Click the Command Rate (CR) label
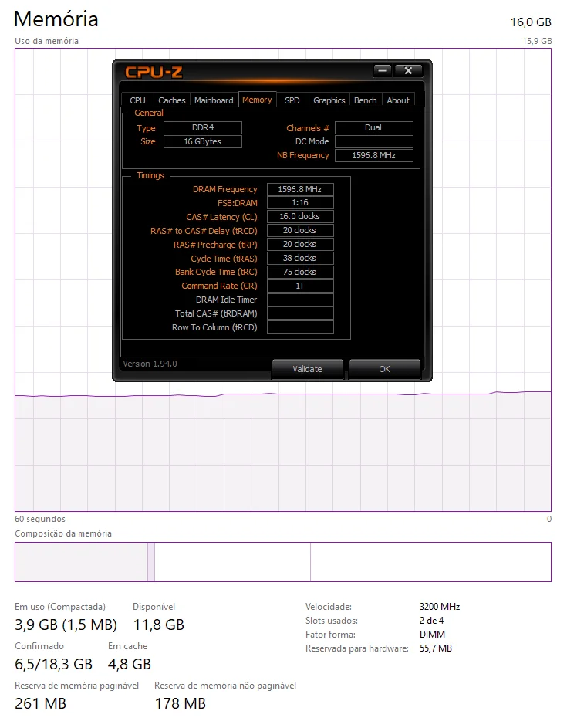The height and width of the screenshot is (728, 567). coord(219,286)
